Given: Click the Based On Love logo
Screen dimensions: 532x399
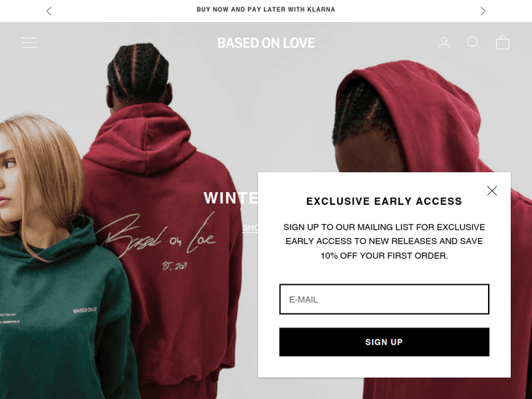Looking at the screenshot, I should 266,43.
